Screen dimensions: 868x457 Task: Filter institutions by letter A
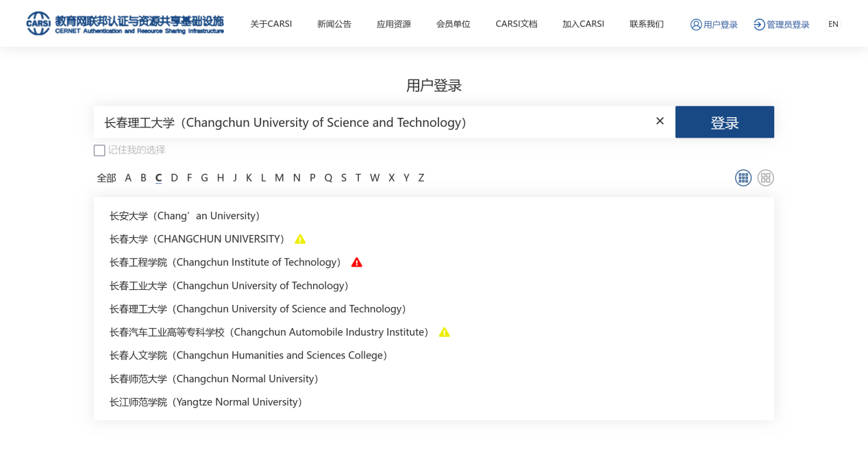pyautogui.click(x=128, y=178)
